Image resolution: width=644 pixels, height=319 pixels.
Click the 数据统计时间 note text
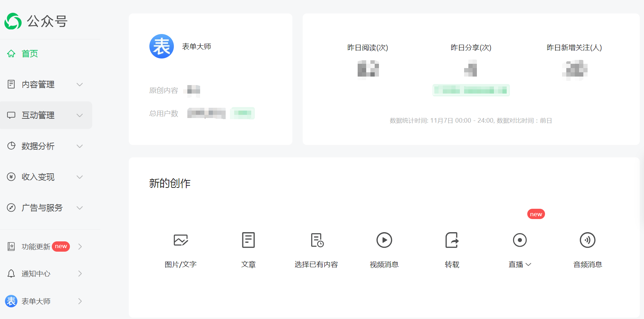click(471, 121)
